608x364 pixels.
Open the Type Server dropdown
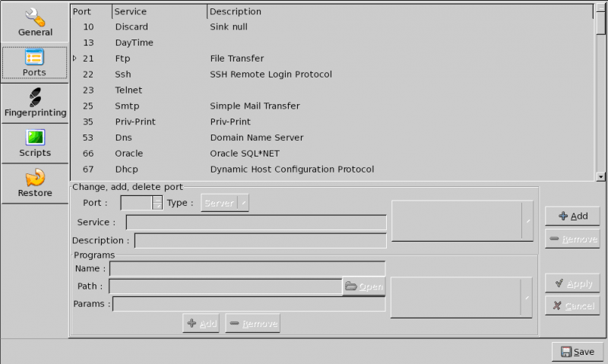[225, 203]
